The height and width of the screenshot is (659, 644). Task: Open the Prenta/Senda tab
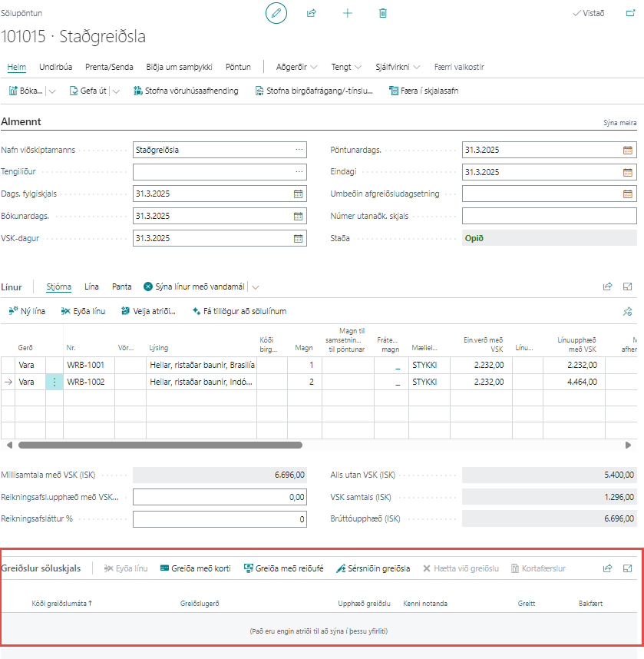coord(109,67)
